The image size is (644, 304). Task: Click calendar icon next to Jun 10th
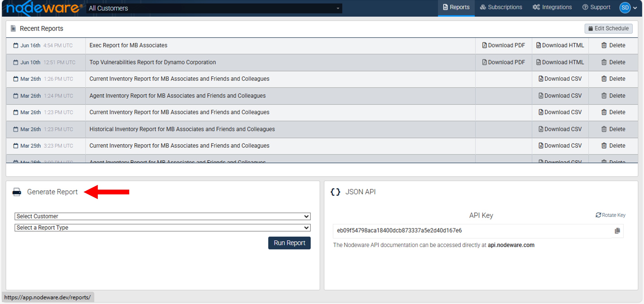tap(16, 62)
